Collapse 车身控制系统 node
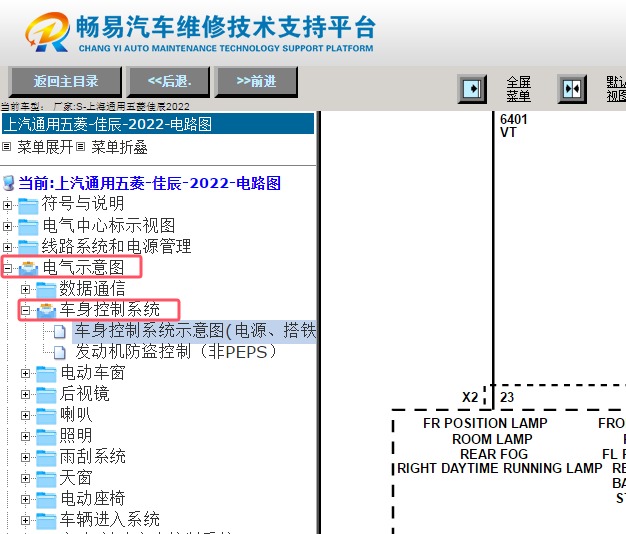 25,311
